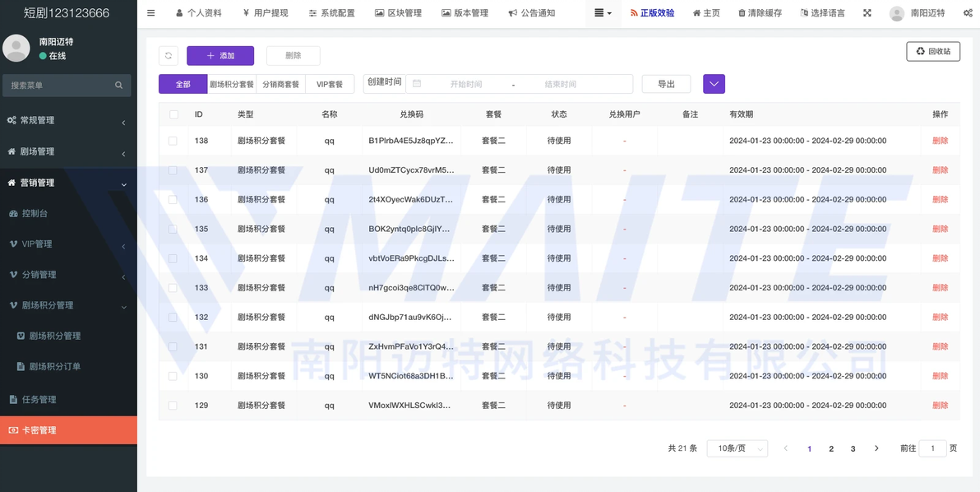Click the purple 添加 button
Image resolution: width=980 pixels, height=492 pixels.
click(x=220, y=55)
